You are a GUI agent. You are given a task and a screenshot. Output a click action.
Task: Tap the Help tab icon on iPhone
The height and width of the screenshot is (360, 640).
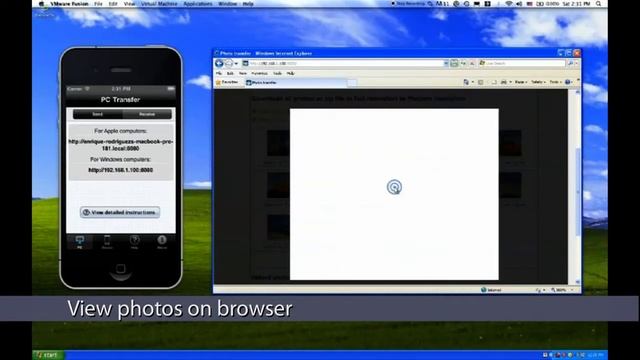coord(134,242)
